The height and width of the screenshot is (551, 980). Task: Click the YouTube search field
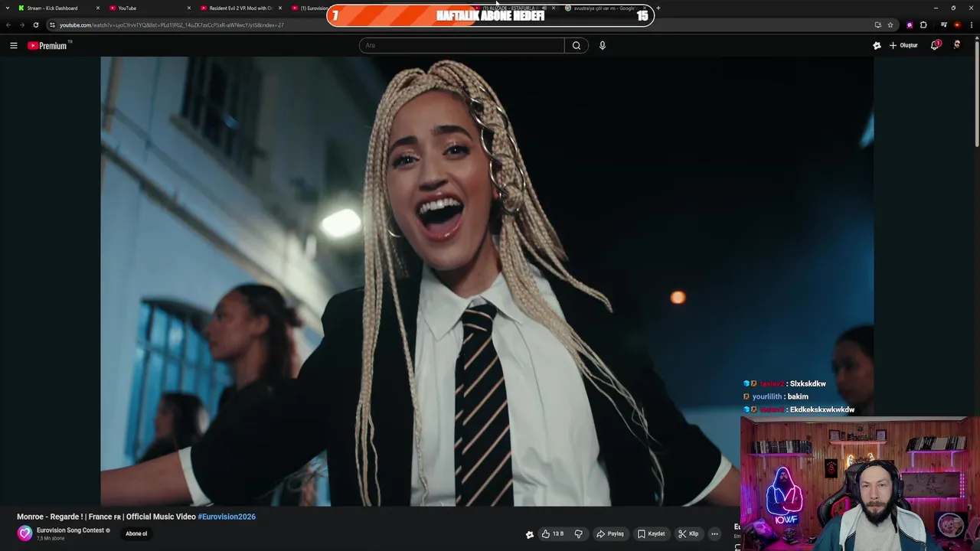click(462, 45)
